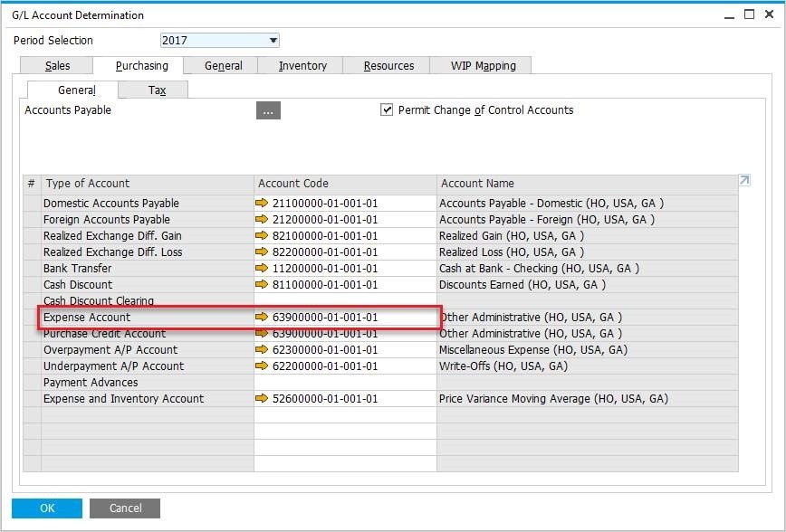The image size is (786, 532).
Task: Toggle Permit Change of Control Accounts checkbox
Action: pyautogui.click(x=388, y=110)
